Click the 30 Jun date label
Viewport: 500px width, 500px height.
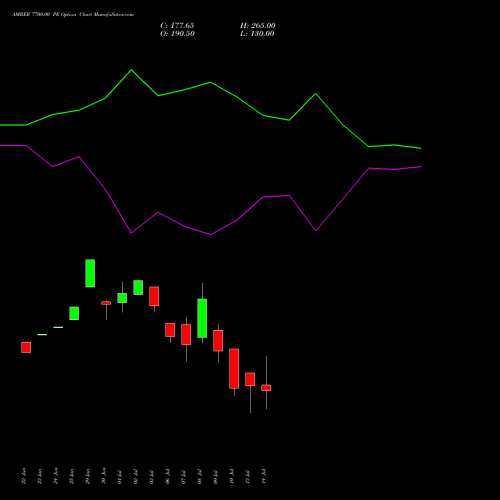coord(104,476)
